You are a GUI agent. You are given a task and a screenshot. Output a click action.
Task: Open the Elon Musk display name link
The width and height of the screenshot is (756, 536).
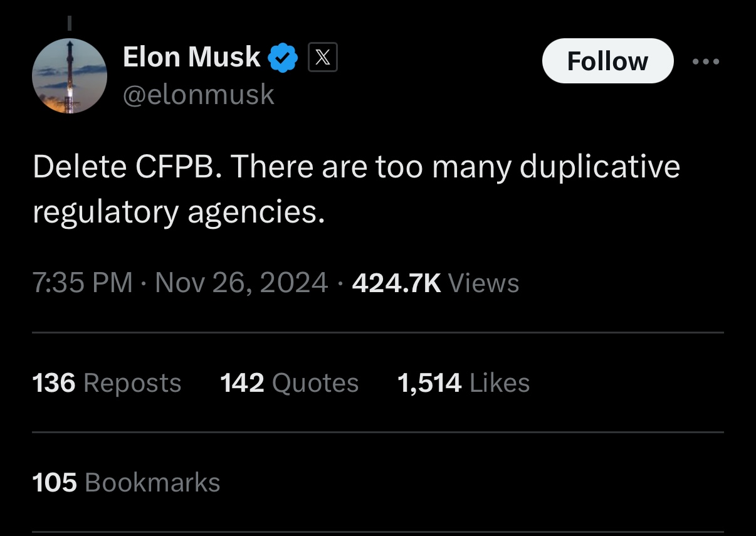tap(191, 58)
